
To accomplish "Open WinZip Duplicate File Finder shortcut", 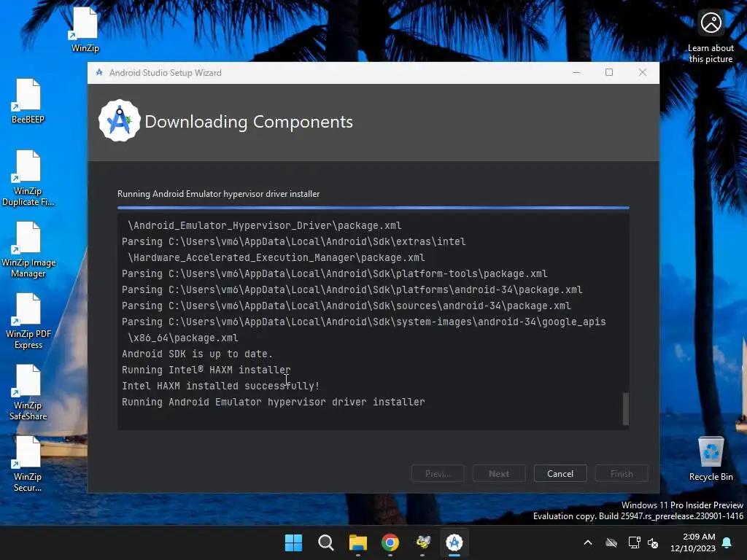I will coord(28,178).
